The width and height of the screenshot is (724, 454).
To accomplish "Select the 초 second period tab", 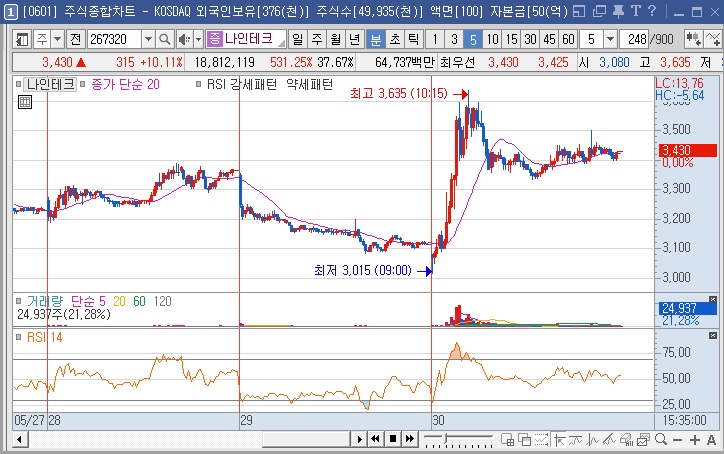I will pyautogui.click(x=394, y=40).
